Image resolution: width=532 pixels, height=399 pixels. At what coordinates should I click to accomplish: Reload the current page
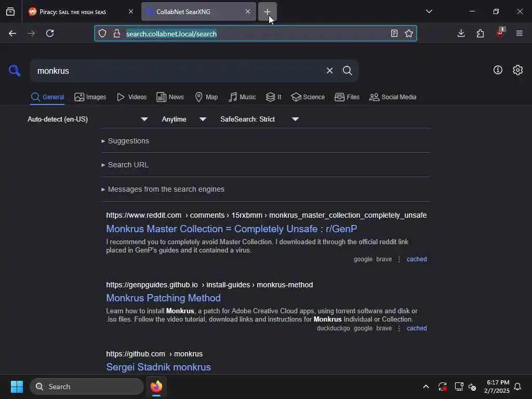click(50, 33)
